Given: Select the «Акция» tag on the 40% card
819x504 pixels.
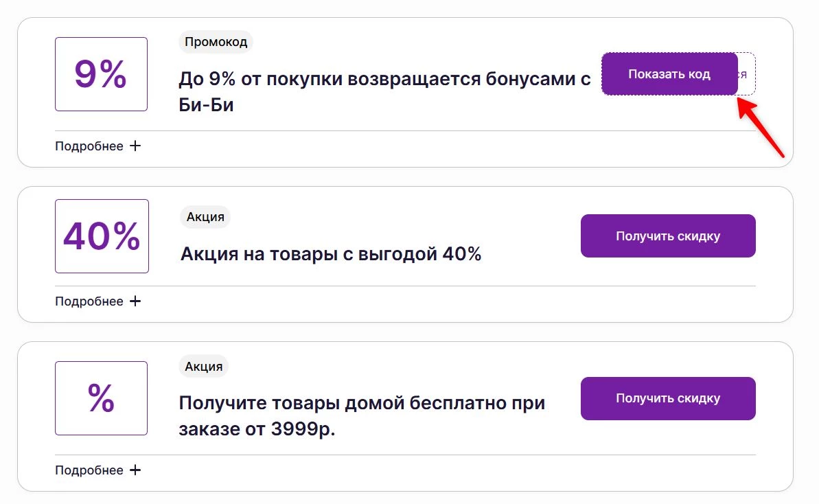Looking at the screenshot, I should tap(205, 217).
